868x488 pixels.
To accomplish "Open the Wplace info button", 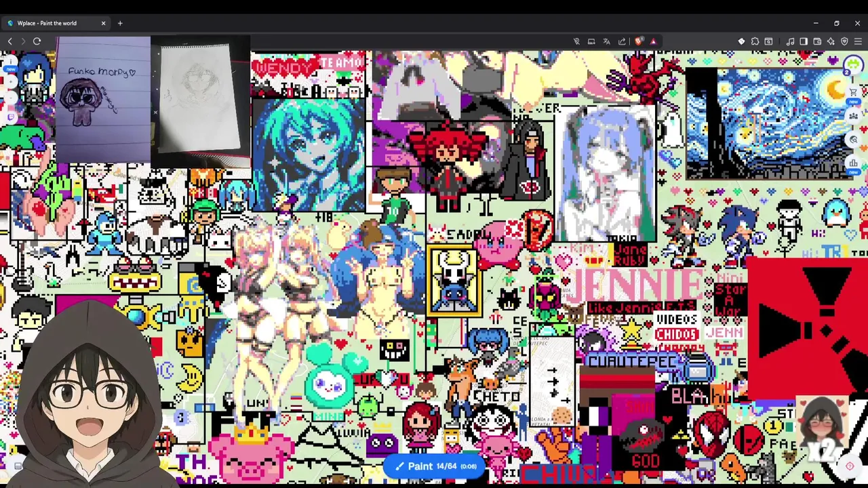I will coord(9,62).
